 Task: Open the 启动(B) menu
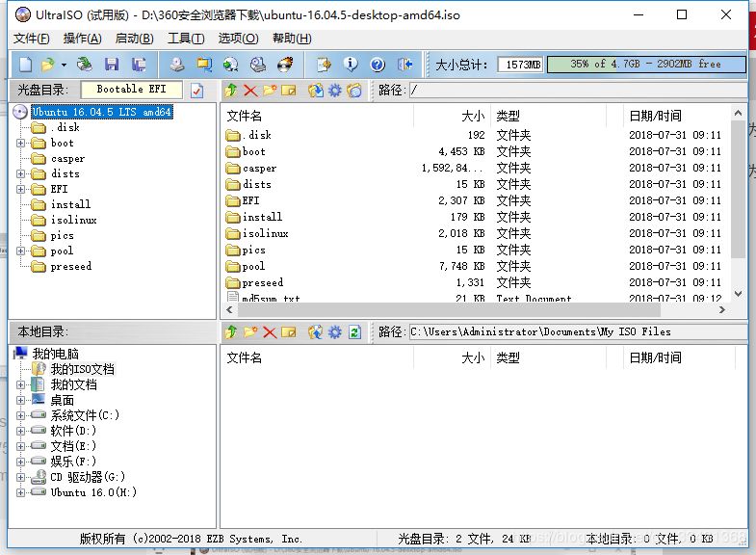point(135,39)
